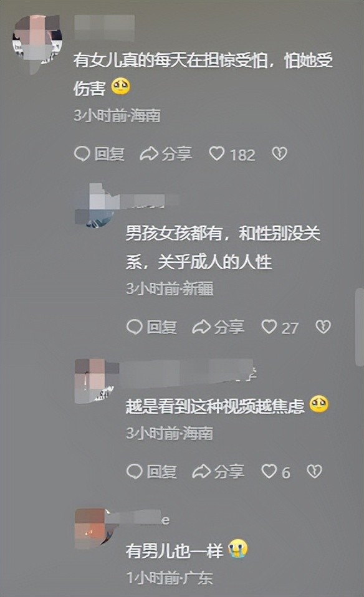Dislike the anxious video comment
Viewport: 364px width, 597px height.
coord(315,471)
